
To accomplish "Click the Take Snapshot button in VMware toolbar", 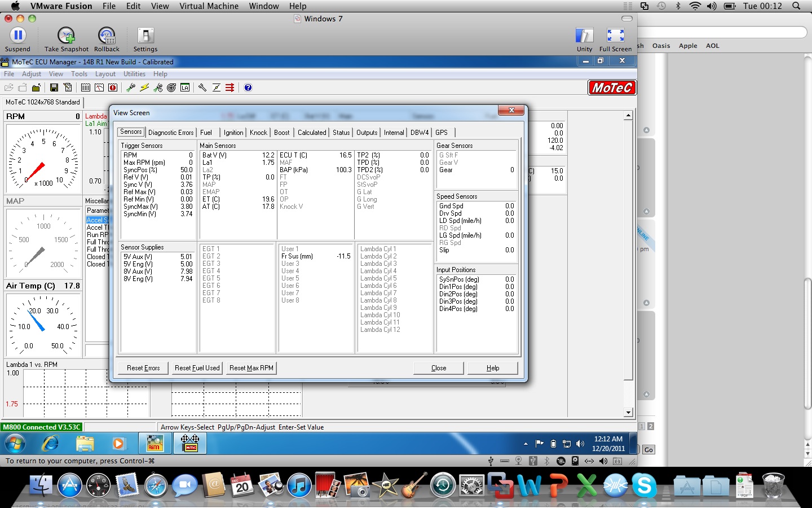I will 65,36.
